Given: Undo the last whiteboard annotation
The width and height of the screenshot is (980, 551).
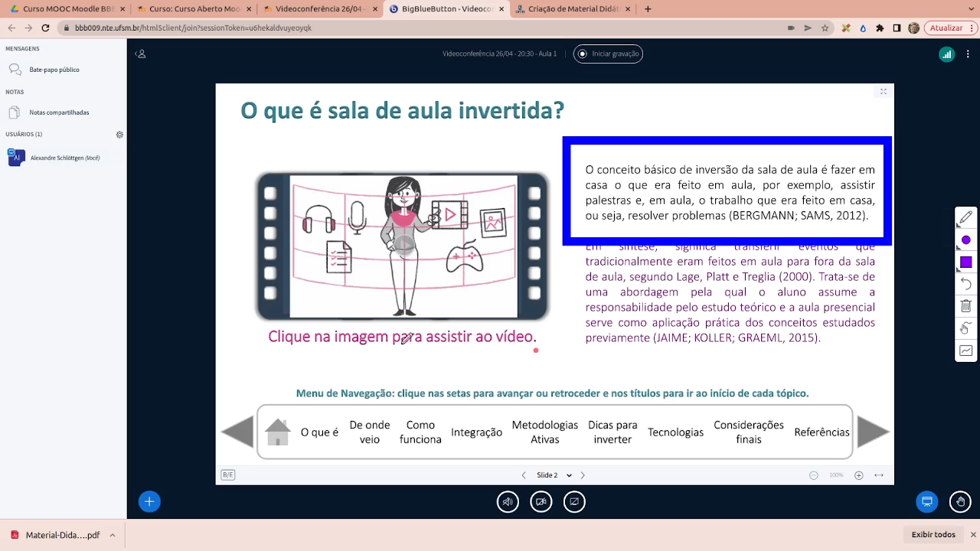Looking at the screenshot, I should tap(965, 284).
